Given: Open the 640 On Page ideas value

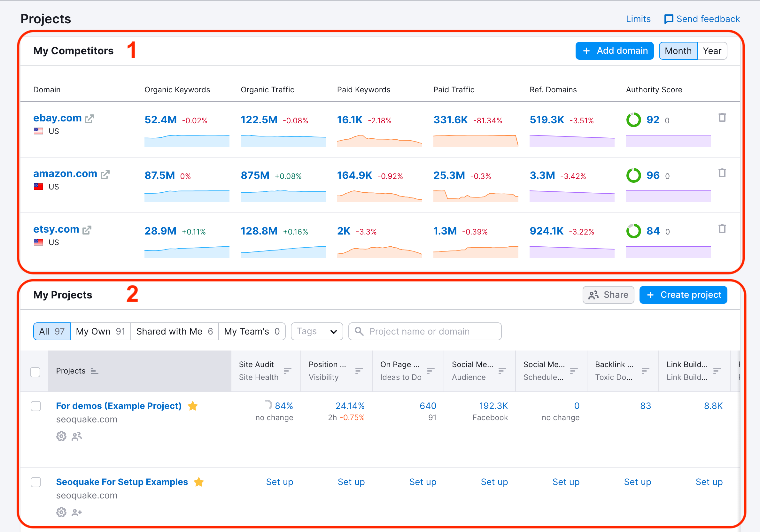Looking at the screenshot, I should click(428, 406).
